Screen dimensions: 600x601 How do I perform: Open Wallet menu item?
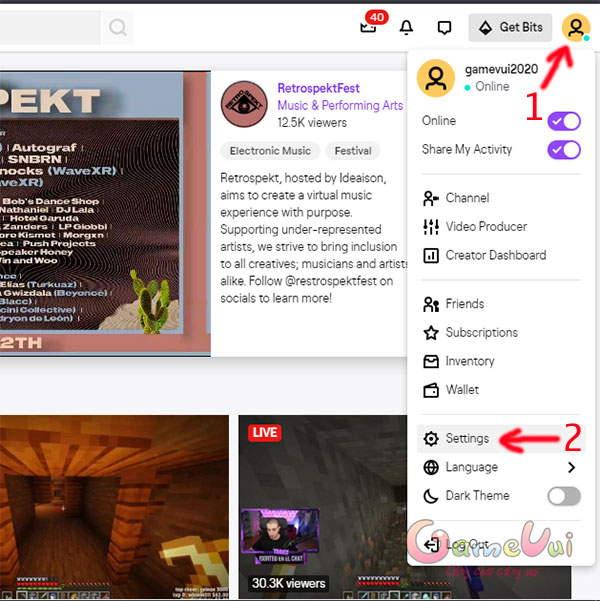[501, 390]
